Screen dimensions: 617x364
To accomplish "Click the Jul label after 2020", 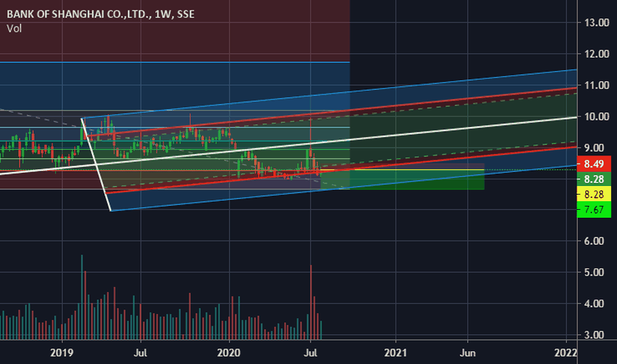I will click(x=310, y=353).
